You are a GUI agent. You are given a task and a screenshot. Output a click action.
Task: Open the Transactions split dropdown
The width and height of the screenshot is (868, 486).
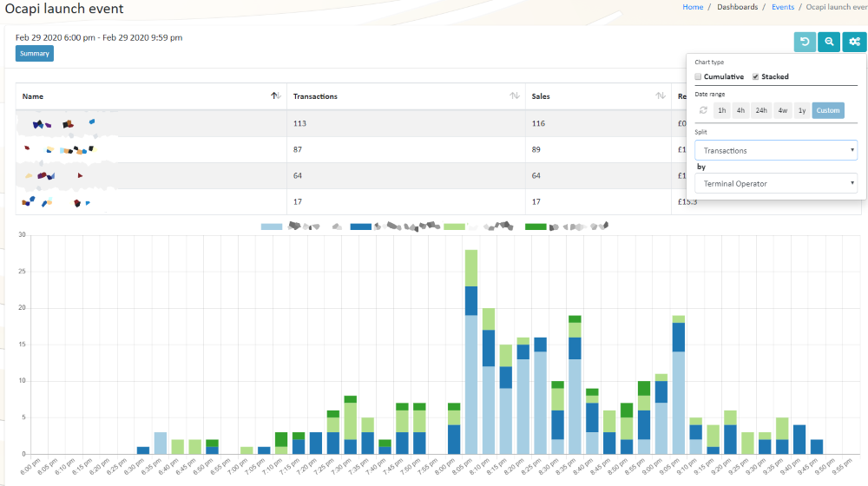click(x=776, y=150)
